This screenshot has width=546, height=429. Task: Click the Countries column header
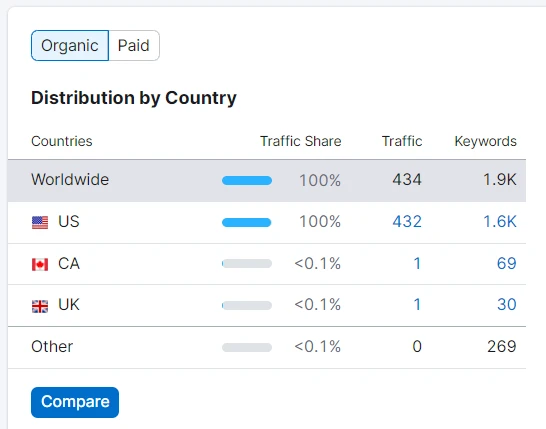point(62,141)
